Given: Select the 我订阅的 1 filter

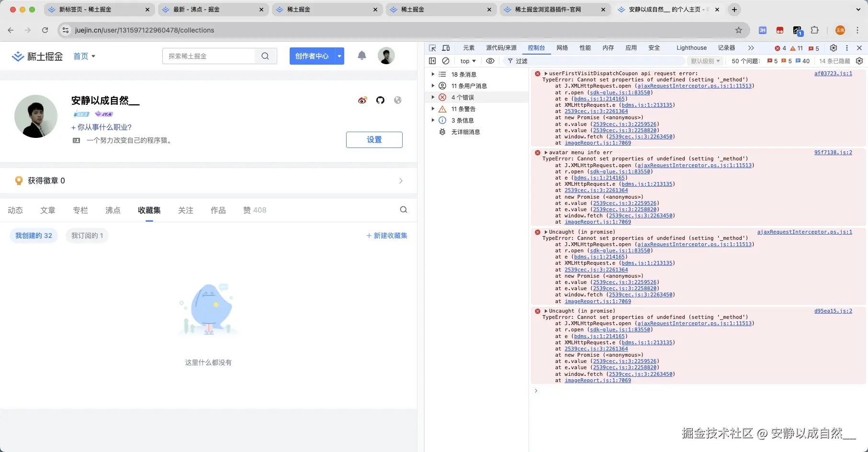Looking at the screenshot, I should (87, 236).
